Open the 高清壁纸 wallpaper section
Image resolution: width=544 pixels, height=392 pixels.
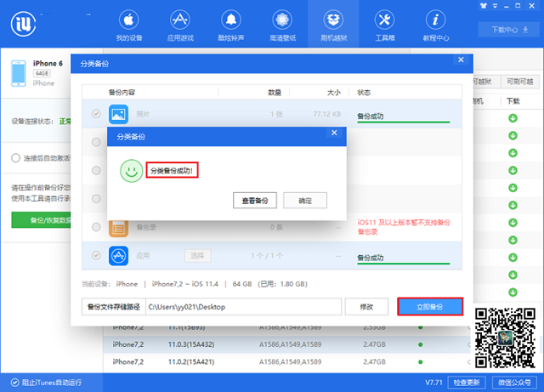(282, 26)
